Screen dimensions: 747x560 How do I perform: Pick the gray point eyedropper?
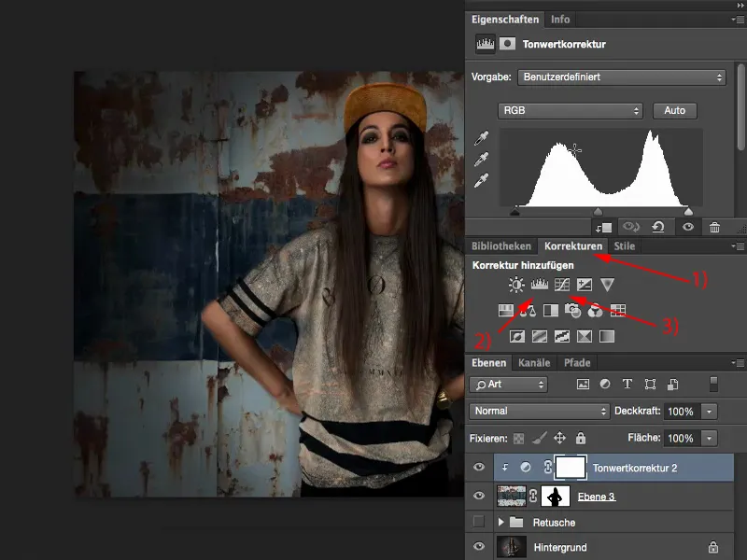[x=481, y=160]
